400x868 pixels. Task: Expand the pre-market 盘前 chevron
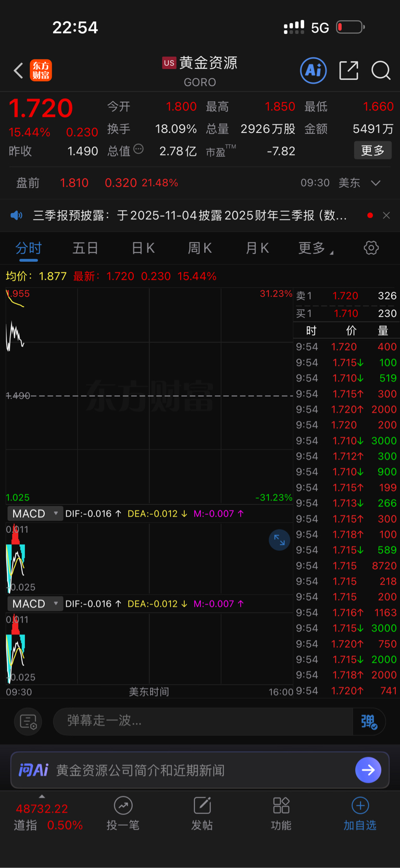[x=376, y=183]
